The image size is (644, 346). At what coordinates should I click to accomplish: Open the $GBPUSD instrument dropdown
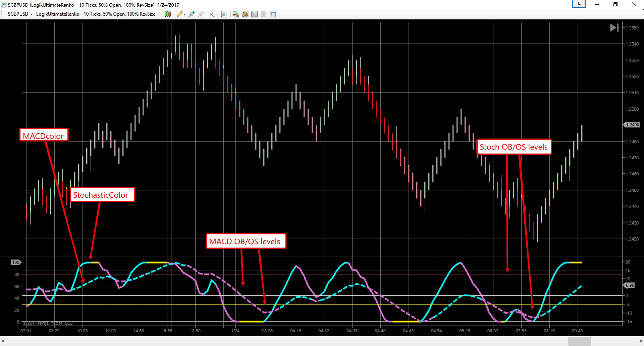pos(32,14)
